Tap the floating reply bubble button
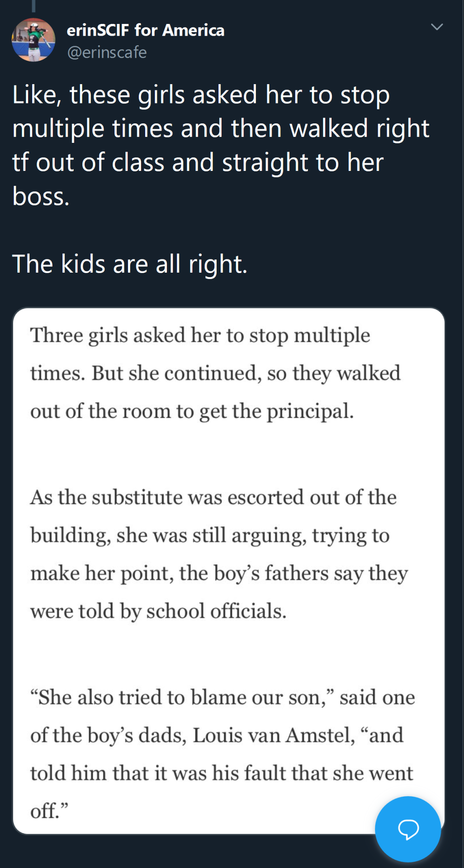This screenshot has width=464, height=868. tap(408, 829)
